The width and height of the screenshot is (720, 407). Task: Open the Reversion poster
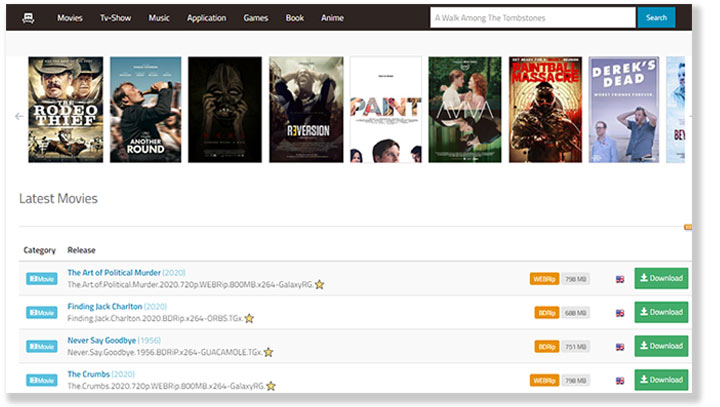(306, 109)
